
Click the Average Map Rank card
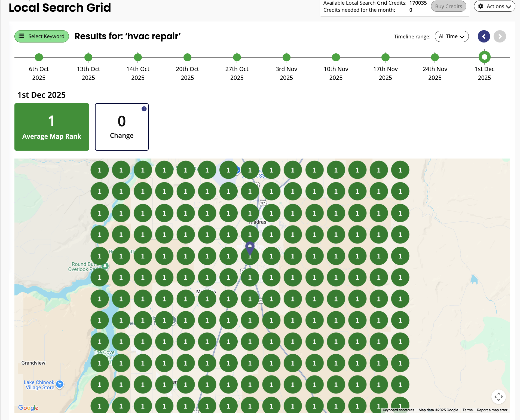(x=52, y=127)
